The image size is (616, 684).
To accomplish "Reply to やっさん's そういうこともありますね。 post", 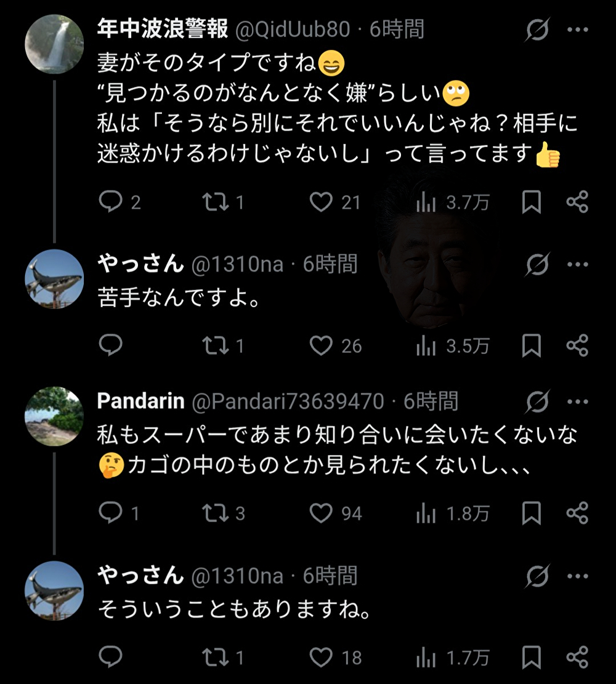I will coord(111,657).
